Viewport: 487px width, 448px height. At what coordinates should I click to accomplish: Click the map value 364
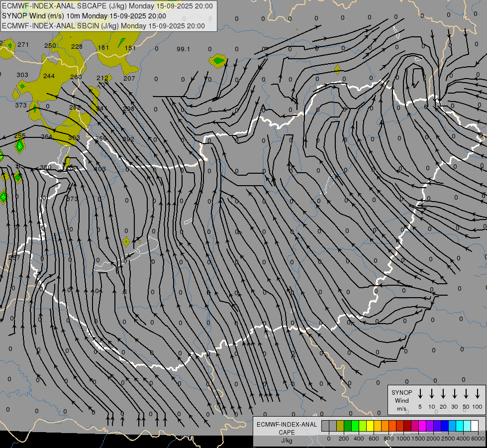coord(47,136)
